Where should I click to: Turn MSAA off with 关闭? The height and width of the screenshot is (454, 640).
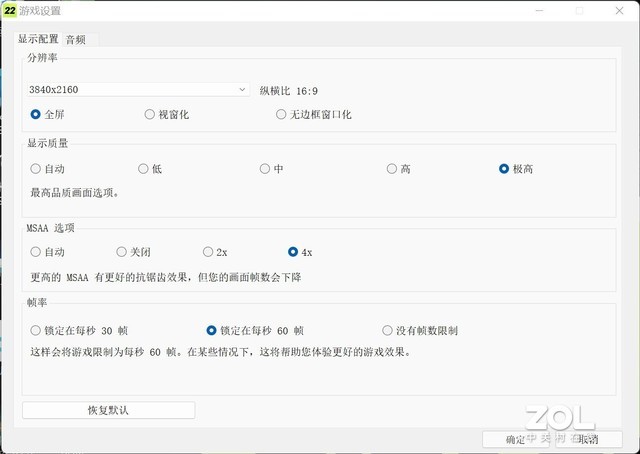coord(133,252)
